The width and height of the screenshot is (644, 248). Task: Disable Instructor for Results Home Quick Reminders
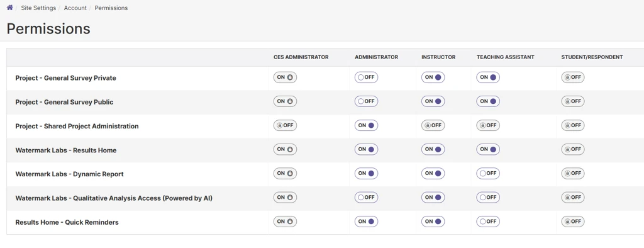tap(433, 222)
